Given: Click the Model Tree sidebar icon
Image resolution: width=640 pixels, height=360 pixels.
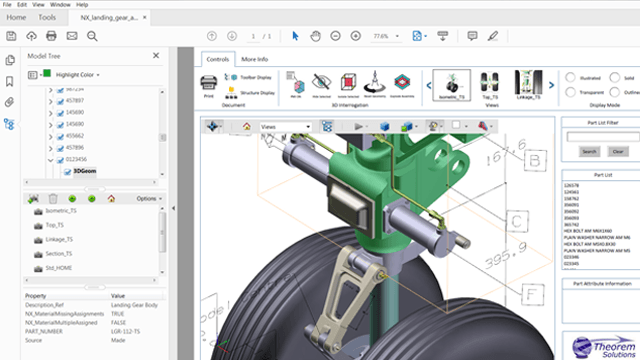Looking at the screenshot, I should click(9, 124).
